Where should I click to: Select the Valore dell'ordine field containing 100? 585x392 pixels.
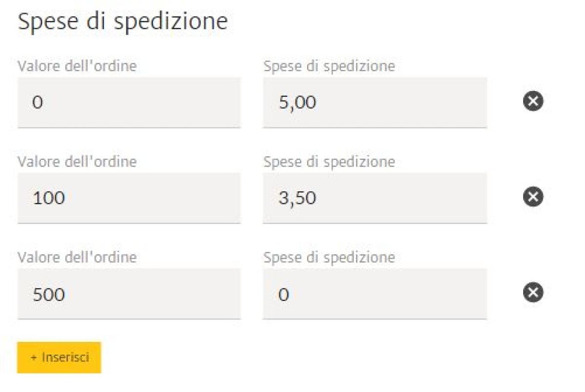pos(129,198)
